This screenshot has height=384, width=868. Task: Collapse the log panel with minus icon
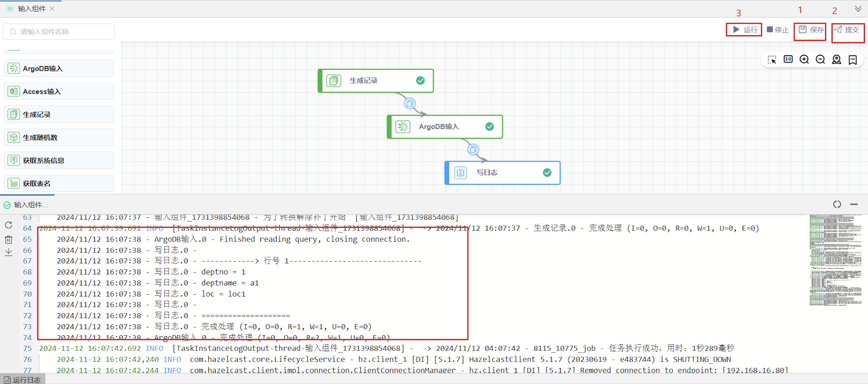click(x=854, y=204)
